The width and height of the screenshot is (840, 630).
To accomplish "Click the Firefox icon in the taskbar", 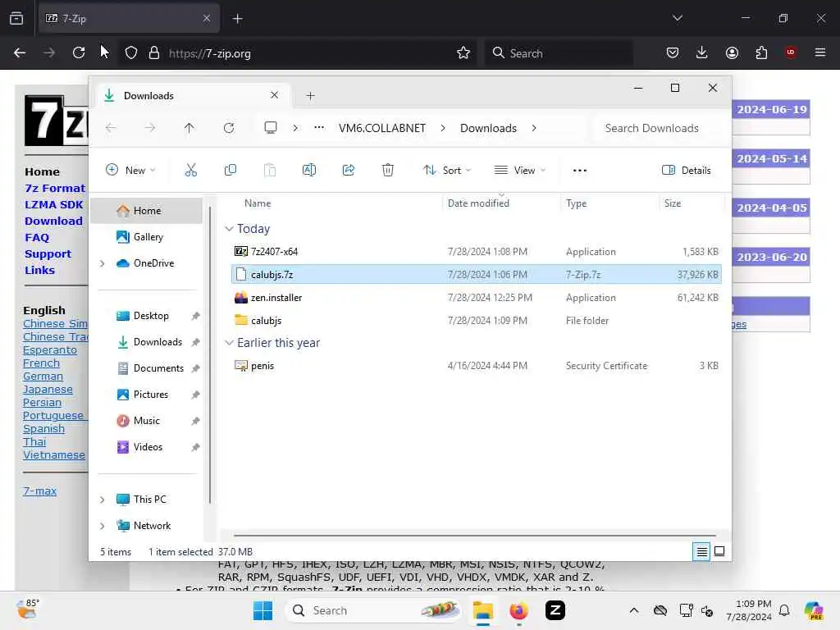I will pos(518,610).
